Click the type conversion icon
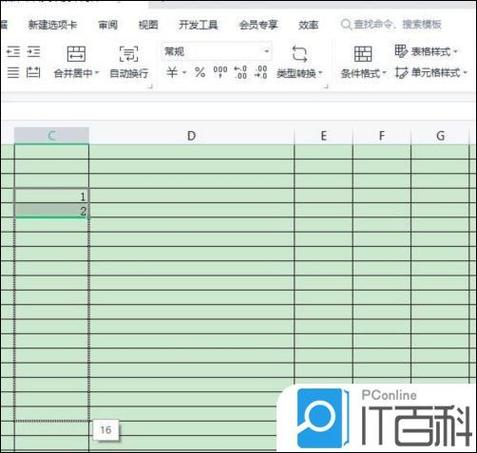Screen dimensions: 477x453 (299, 54)
